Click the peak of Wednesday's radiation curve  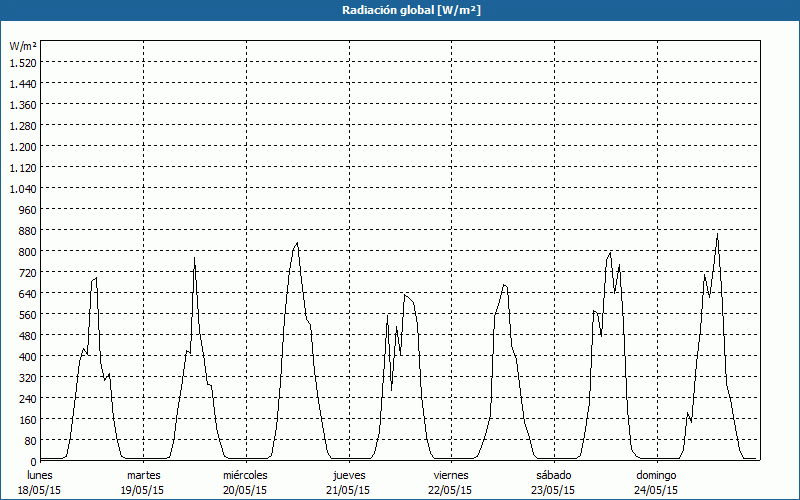[296, 243]
